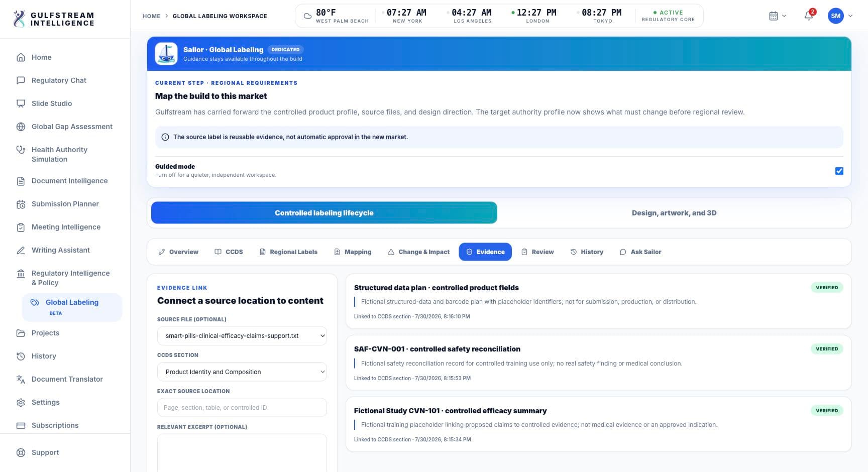The image size is (868, 472).
Task: Click the Structured data plan evidence title
Action: (436, 288)
